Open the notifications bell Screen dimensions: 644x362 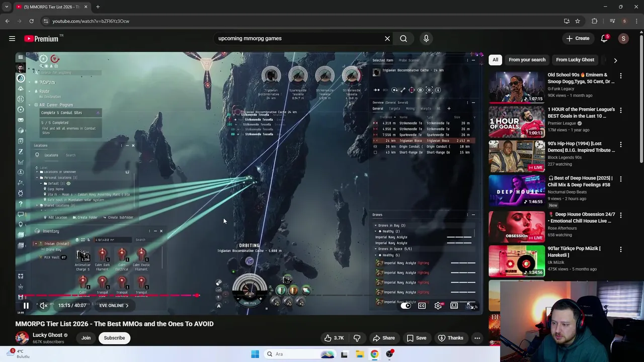(x=604, y=38)
